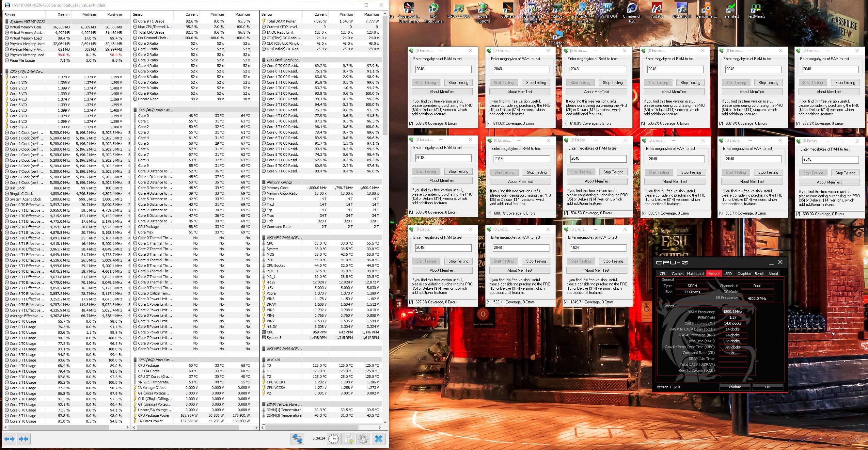
Task: Open the network remote monitors icon in HWiNFO
Action: pos(297,439)
